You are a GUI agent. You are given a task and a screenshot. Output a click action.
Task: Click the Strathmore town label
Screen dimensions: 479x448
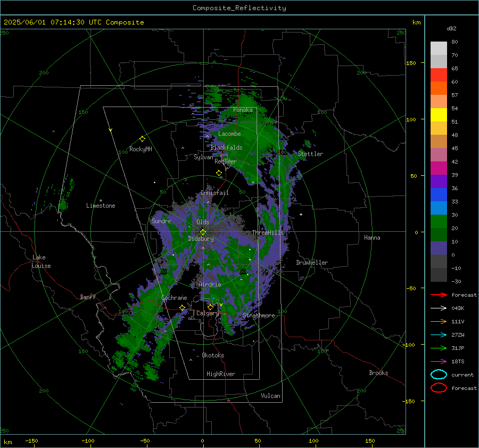tap(259, 315)
